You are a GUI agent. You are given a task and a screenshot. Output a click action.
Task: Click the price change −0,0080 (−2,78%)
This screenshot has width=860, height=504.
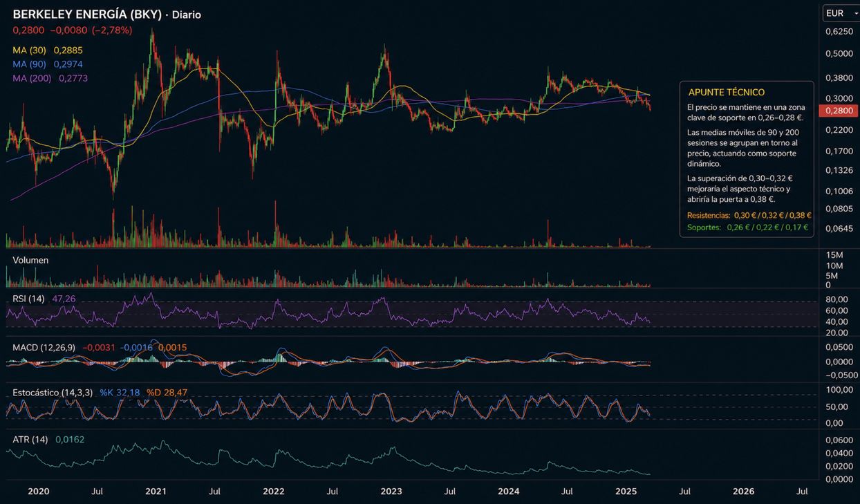coord(91,30)
